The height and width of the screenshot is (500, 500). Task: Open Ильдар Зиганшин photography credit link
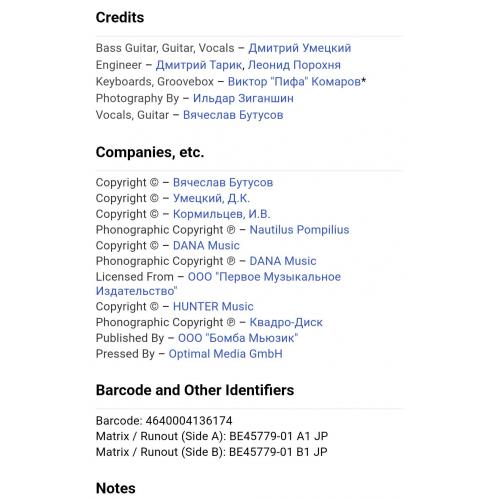pyautogui.click(x=243, y=98)
